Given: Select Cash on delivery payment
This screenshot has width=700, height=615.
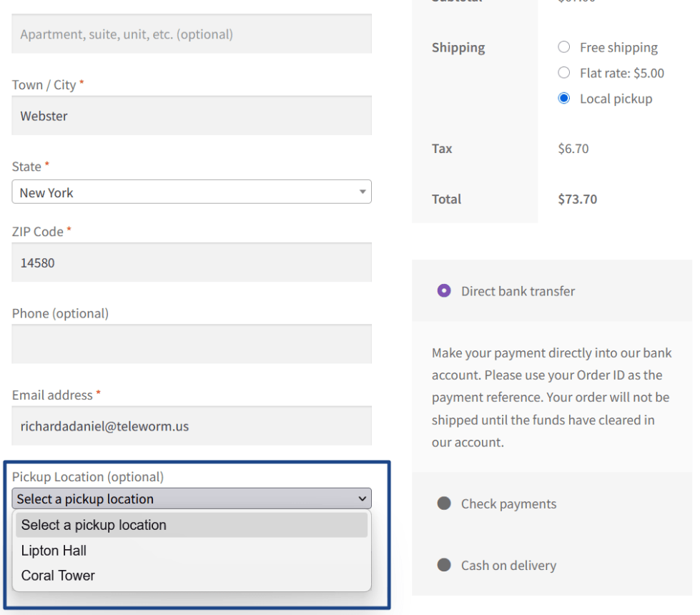Looking at the screenshot, I should pos(444,565).
